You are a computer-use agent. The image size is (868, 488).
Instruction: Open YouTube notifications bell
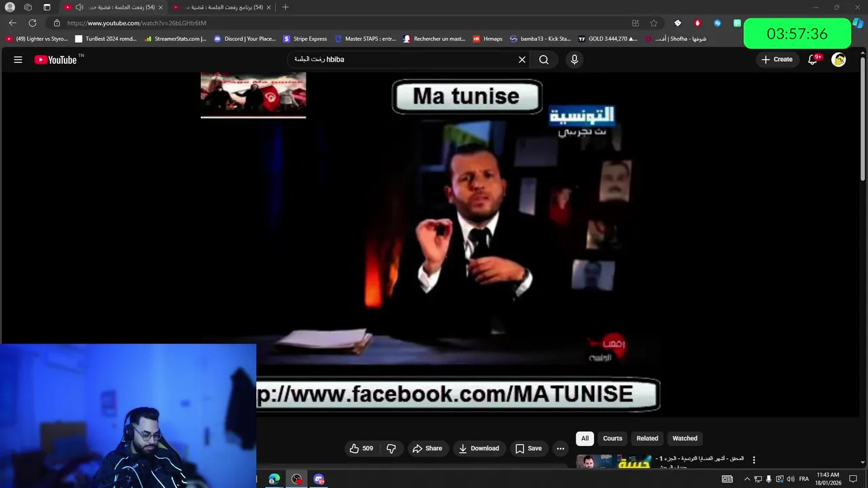(x=813, y=60)
